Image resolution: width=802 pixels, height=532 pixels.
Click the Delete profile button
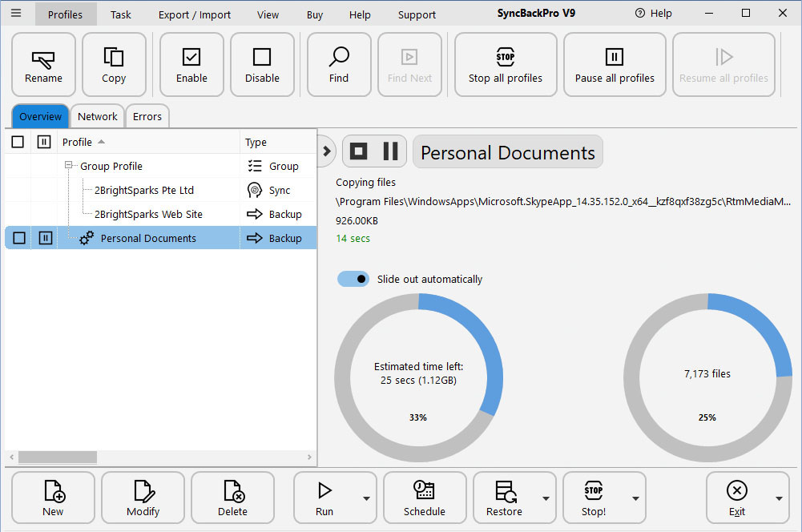(232, 498)
